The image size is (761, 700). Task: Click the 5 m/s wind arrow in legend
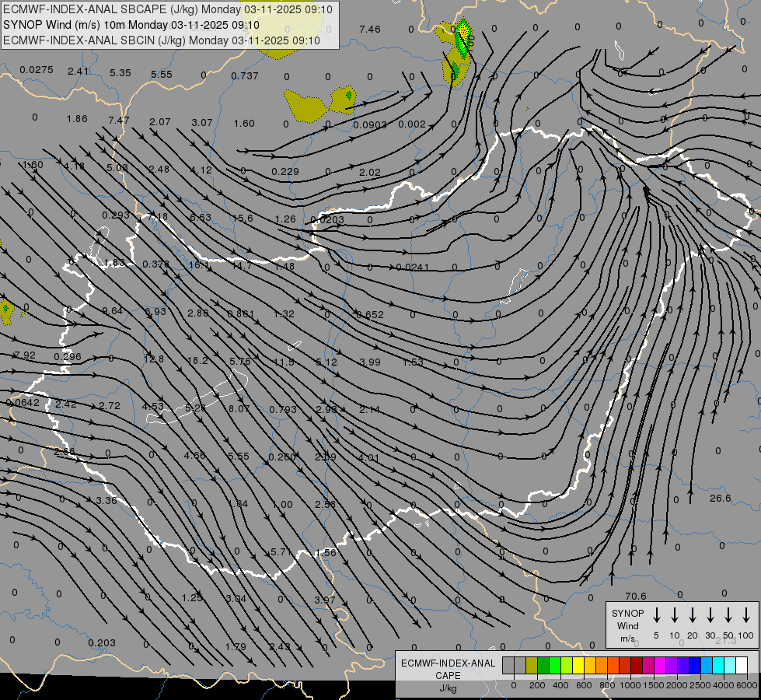(656, 615)
